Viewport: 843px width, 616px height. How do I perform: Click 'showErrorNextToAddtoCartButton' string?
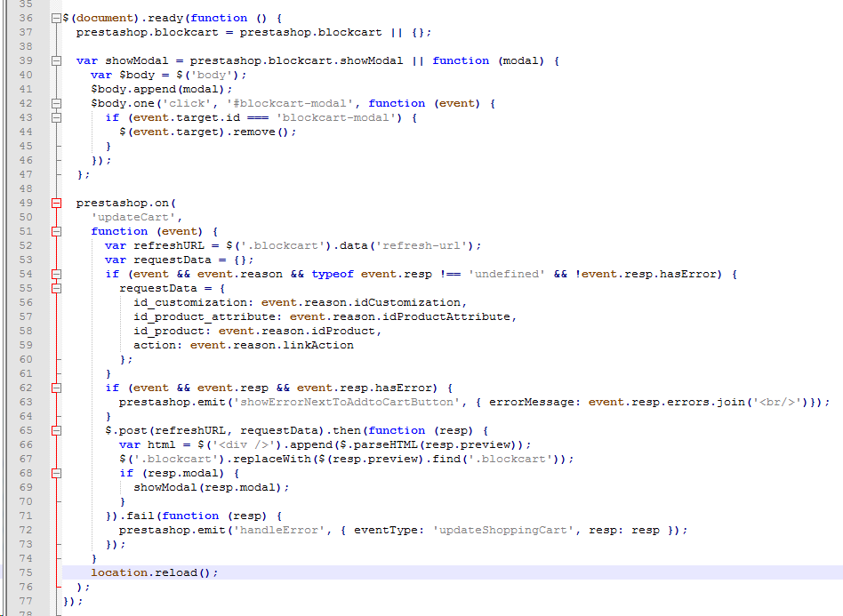(x=347, y=402)
